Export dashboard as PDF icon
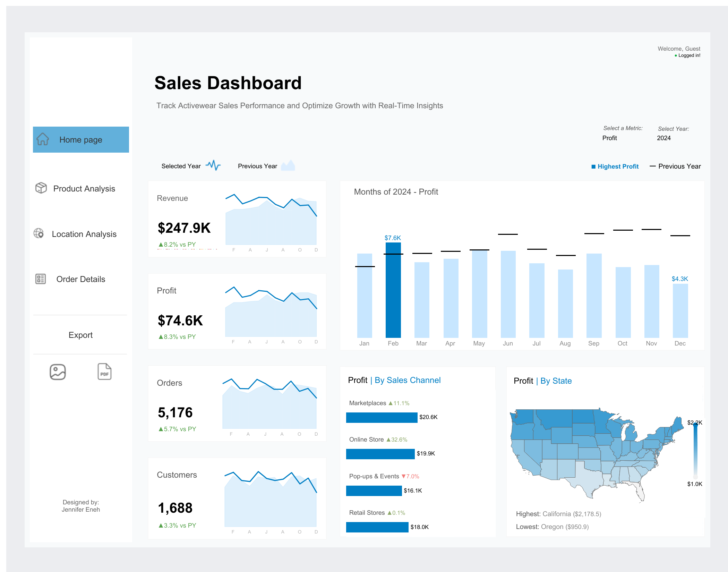The height and width of the screenshot is (572, 728). pos(104,372)
